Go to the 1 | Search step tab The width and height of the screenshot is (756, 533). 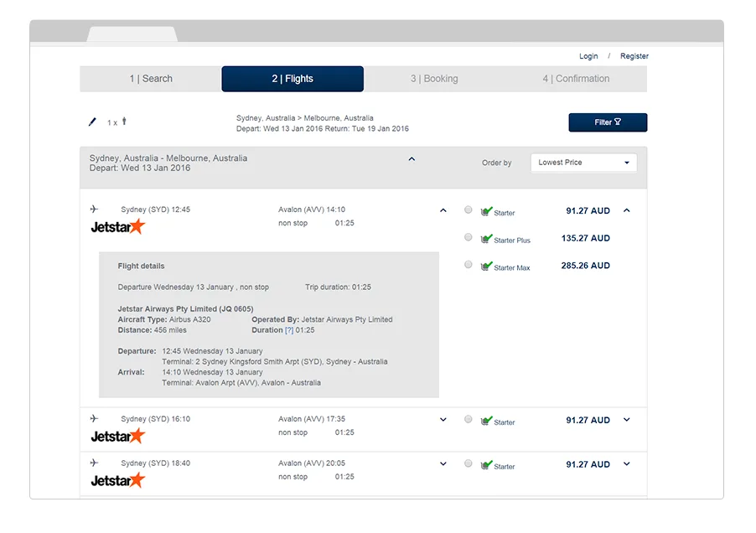150,79
